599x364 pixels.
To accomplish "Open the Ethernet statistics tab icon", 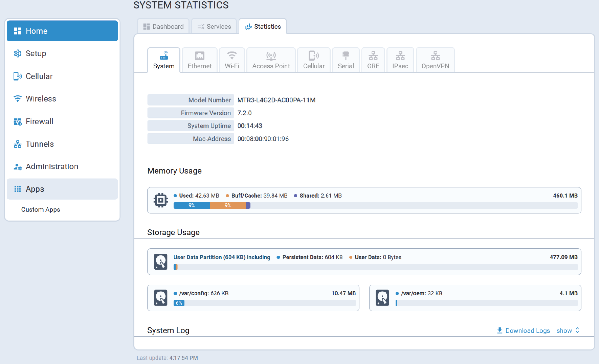I will 199,56.
